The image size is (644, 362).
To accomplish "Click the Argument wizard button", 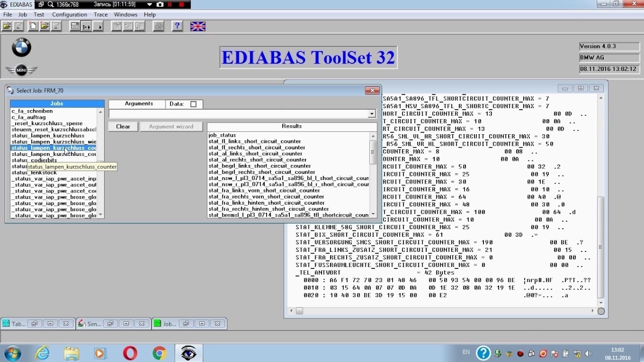I will [171, 127].
